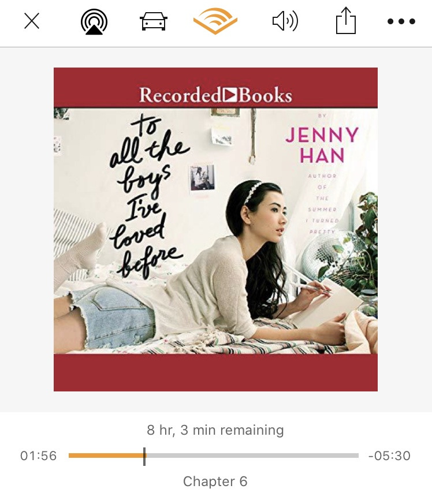The image size is (432, 504).
Task: Open chapter list via Chapter 6 label
Action: click(215, 481)
